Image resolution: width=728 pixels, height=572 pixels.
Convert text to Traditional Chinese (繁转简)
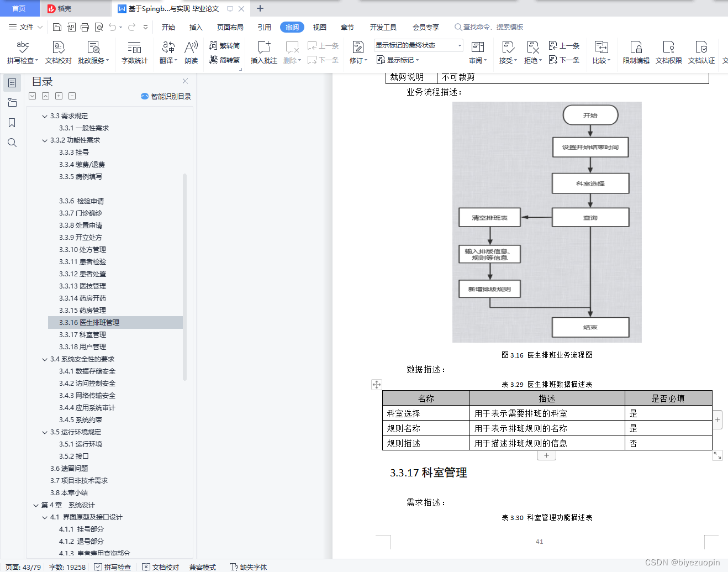[x=224, y=45]
